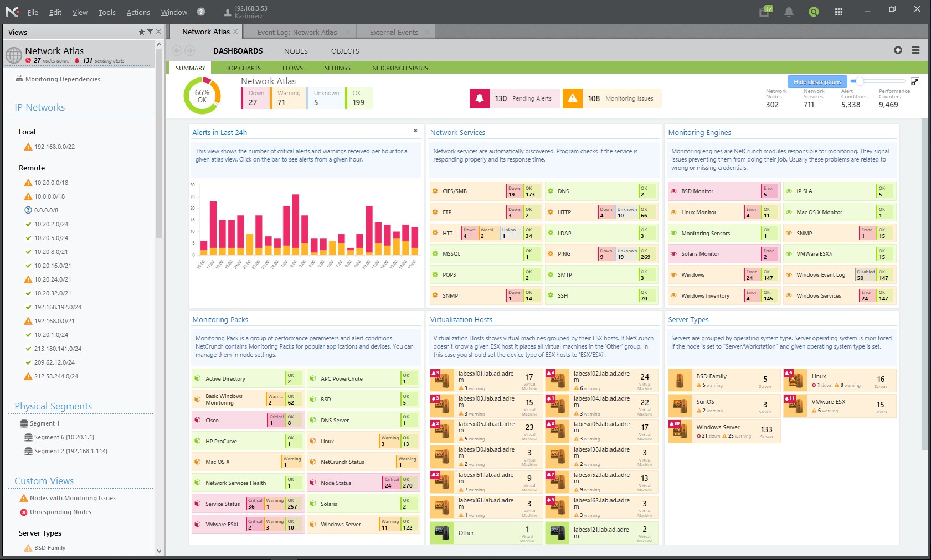Toggle the Hide Descriptions button

(817, 81)
